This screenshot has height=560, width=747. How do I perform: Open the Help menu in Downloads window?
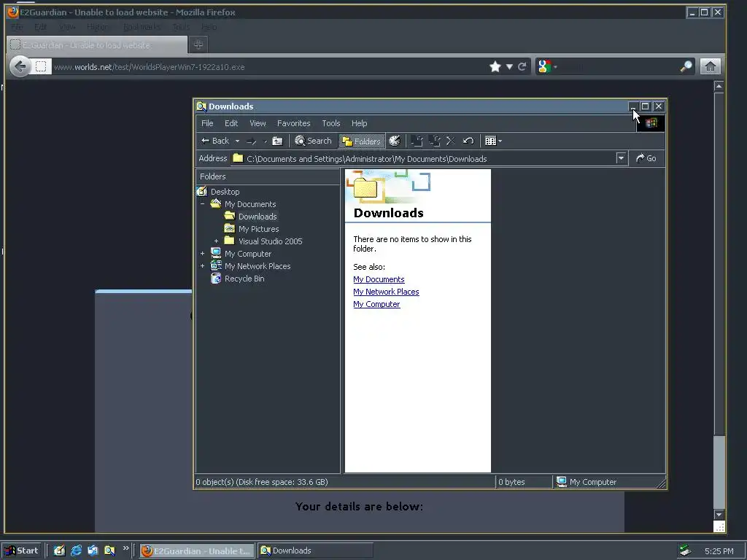359,123
